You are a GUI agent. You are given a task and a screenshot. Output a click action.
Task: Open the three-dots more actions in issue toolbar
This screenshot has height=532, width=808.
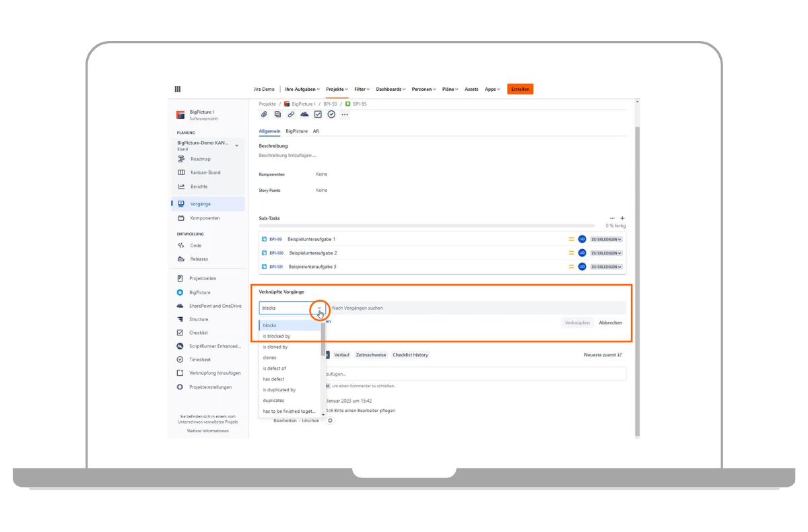point(345,114)
